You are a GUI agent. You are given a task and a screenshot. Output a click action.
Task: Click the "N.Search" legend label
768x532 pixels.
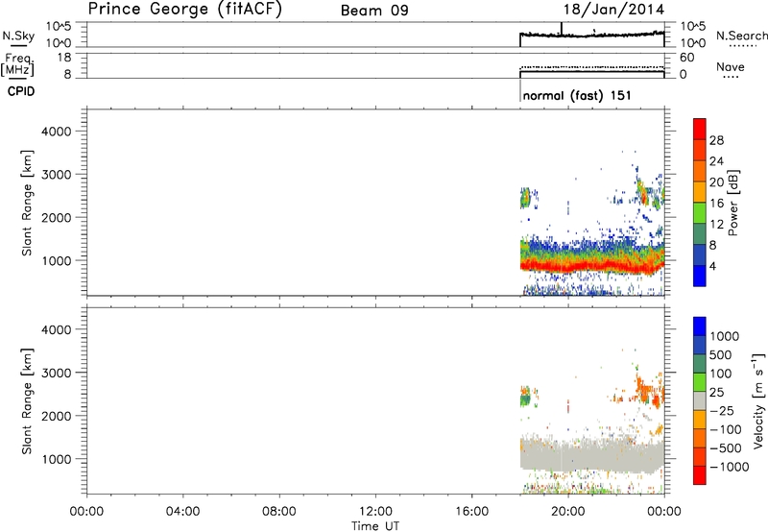click(x=741, y=36)
